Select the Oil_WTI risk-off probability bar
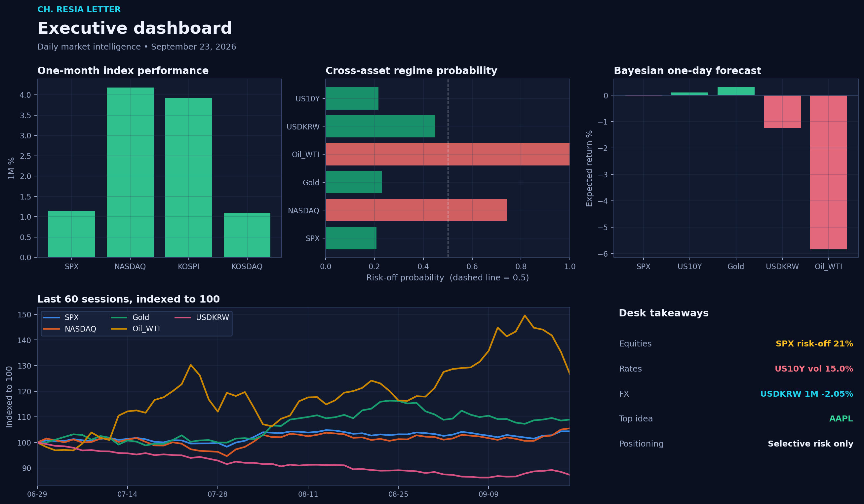The height and width of the screenshot is (504, 864). (x=448, y=154)
